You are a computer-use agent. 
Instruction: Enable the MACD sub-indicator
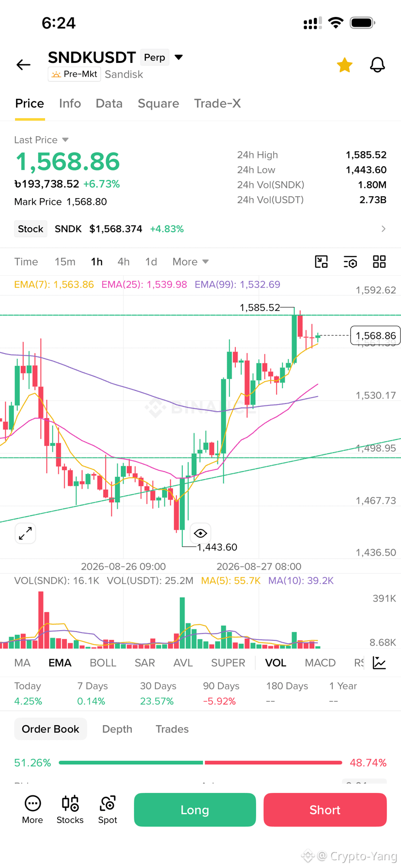tap(320, 663)
